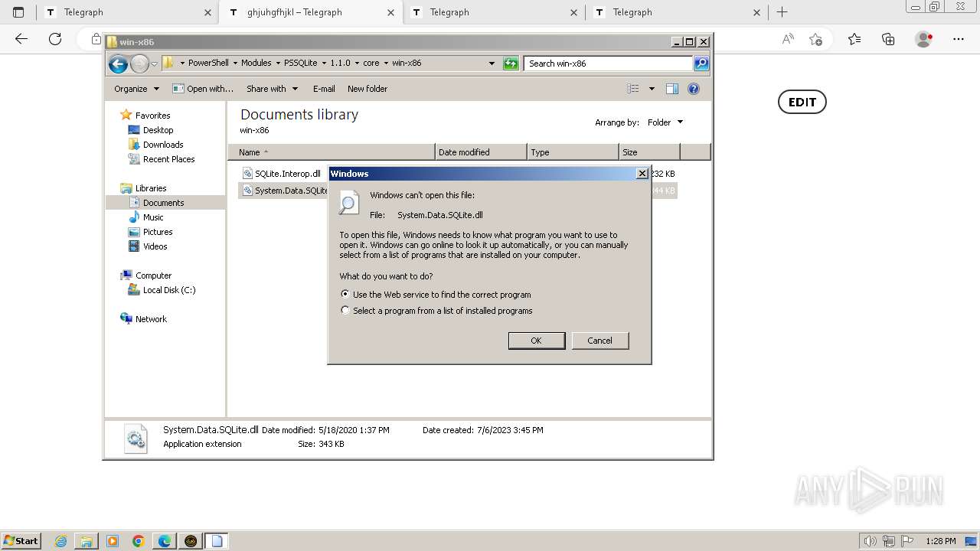The width and height of the screenshot is (980, 551).
Task: Open Windows Explorer from the taskbar
Action: [87, 541]
